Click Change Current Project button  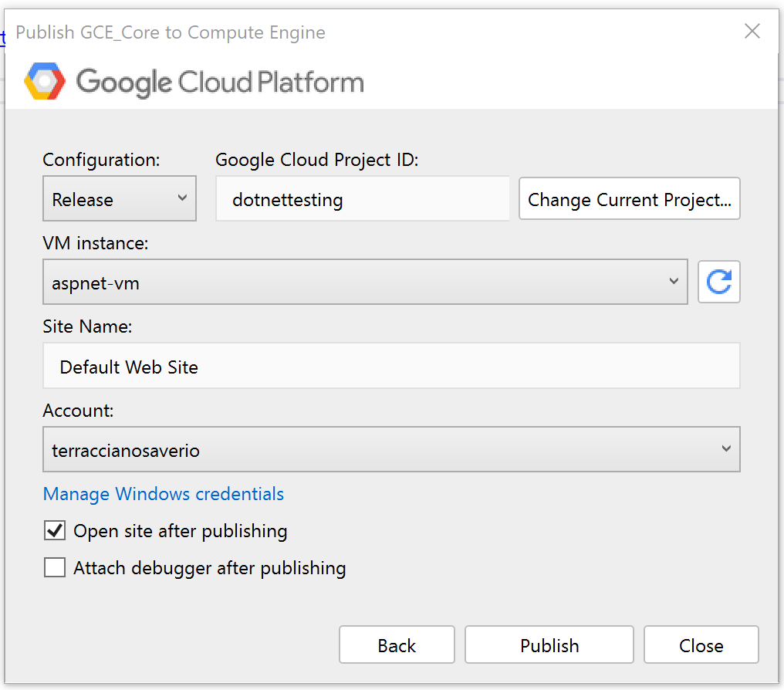click(629, 199)
